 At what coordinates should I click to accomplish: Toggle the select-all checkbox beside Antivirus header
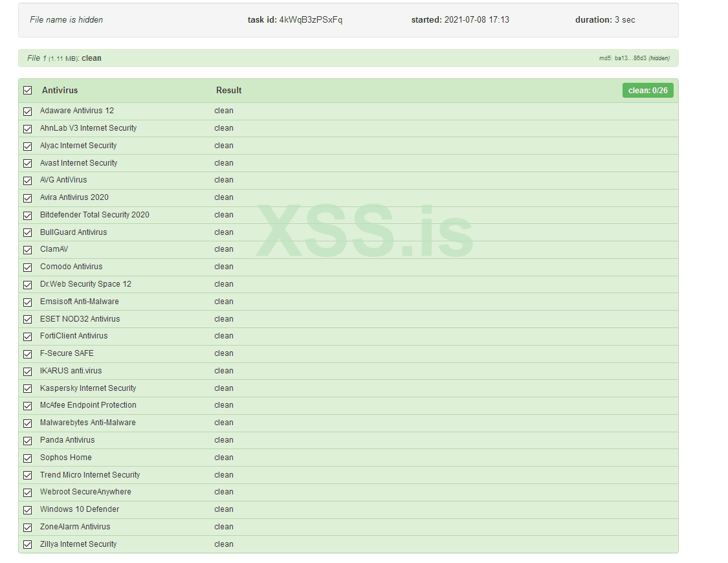[28, 91]
